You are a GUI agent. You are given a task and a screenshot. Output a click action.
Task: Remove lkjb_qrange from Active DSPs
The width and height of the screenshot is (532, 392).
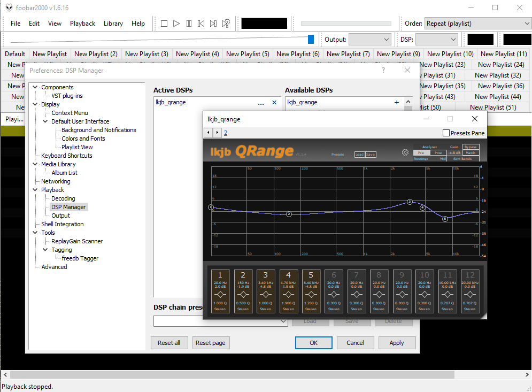pos(274,103)
